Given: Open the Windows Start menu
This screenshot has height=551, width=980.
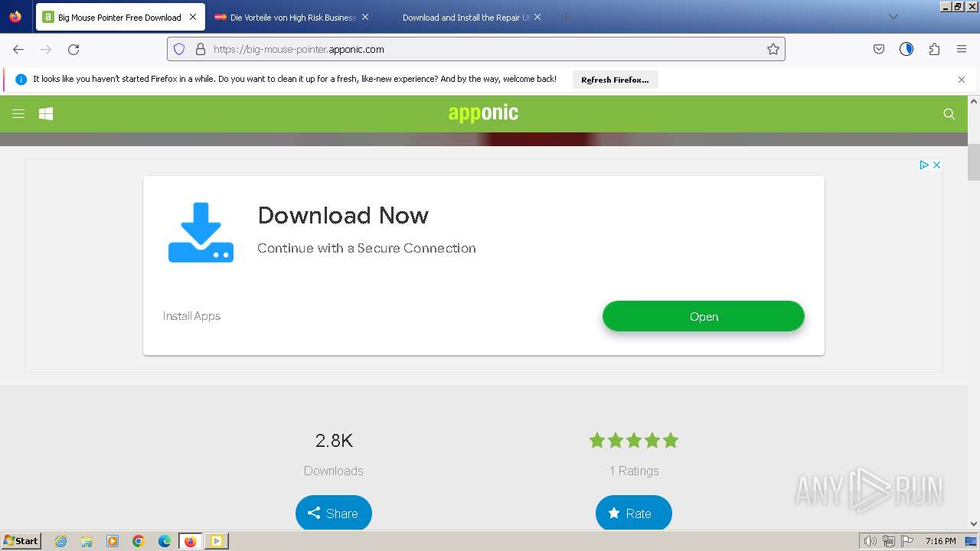Looking at the screenshot, I should tap(21, 541).
